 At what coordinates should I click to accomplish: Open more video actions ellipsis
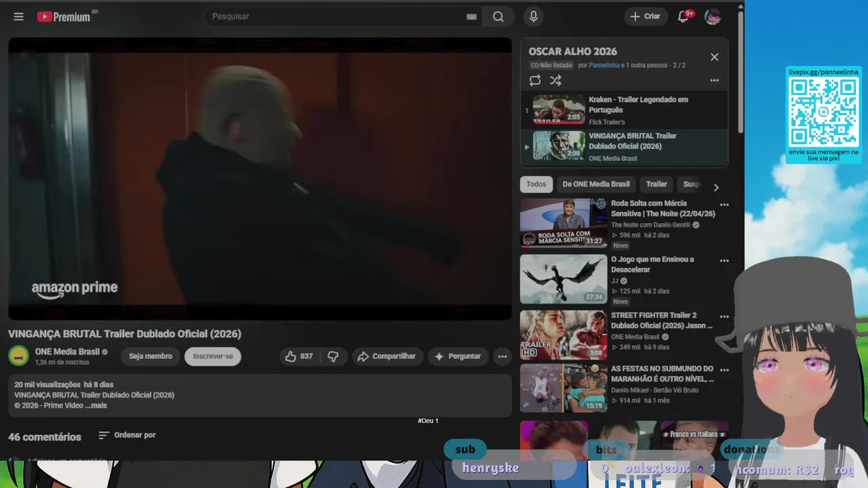pyautogui.click(x=502, y=357)
